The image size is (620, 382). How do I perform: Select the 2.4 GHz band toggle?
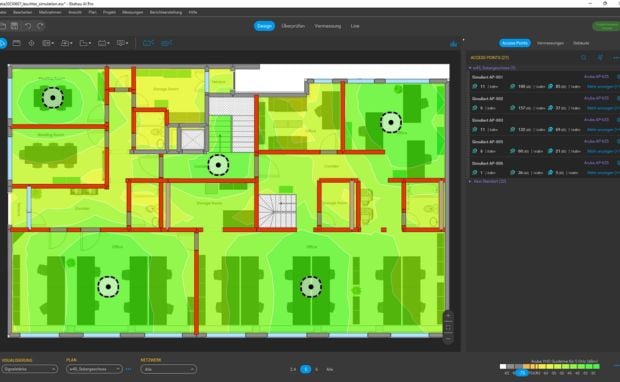(293, 369)
